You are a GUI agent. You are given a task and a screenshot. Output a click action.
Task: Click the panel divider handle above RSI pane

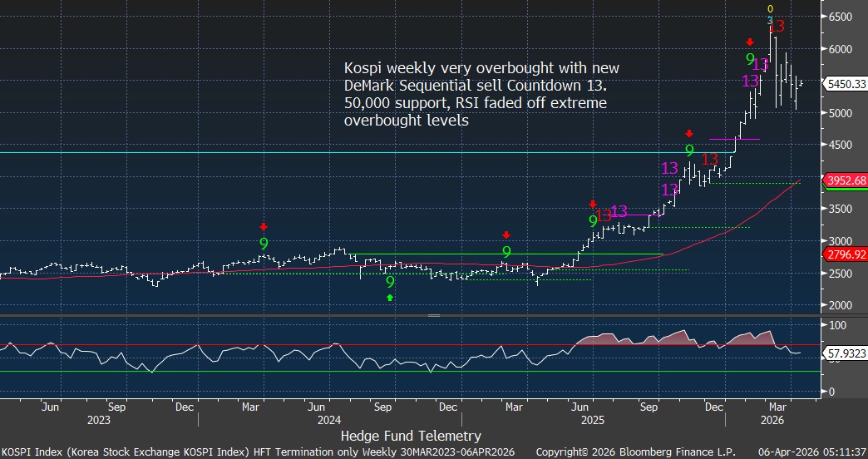tap(433, 316)
